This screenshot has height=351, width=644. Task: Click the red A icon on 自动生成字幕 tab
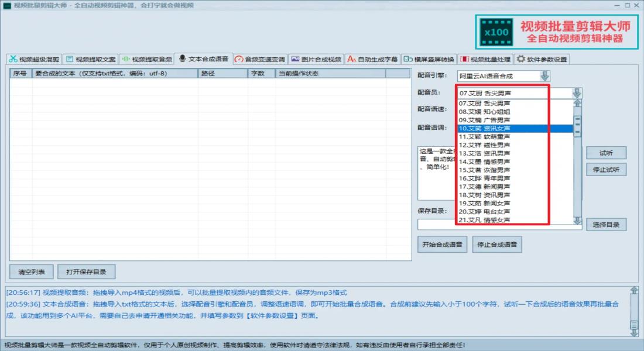click(x=351, y=59)
